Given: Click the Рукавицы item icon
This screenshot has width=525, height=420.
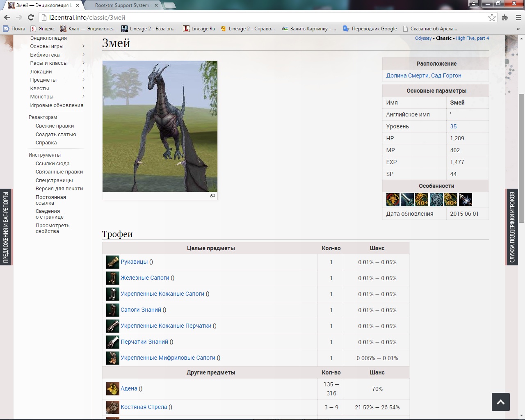Looking at the screenshot, I should coord(112,262).
